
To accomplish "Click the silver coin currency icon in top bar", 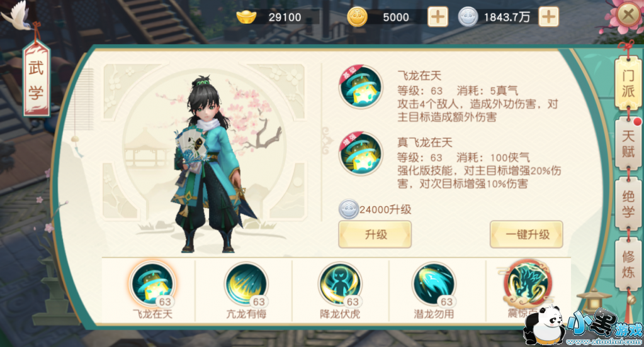I will [468, 17].
